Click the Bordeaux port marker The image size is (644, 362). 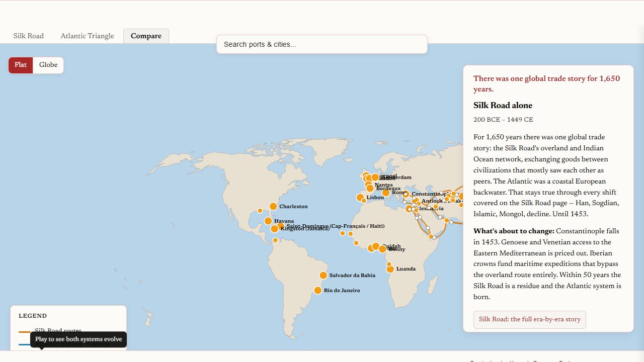click(370, 188)
